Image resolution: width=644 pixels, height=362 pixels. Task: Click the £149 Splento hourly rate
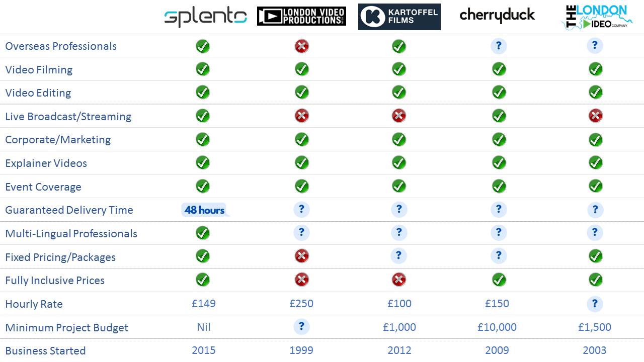pos(204,304)
